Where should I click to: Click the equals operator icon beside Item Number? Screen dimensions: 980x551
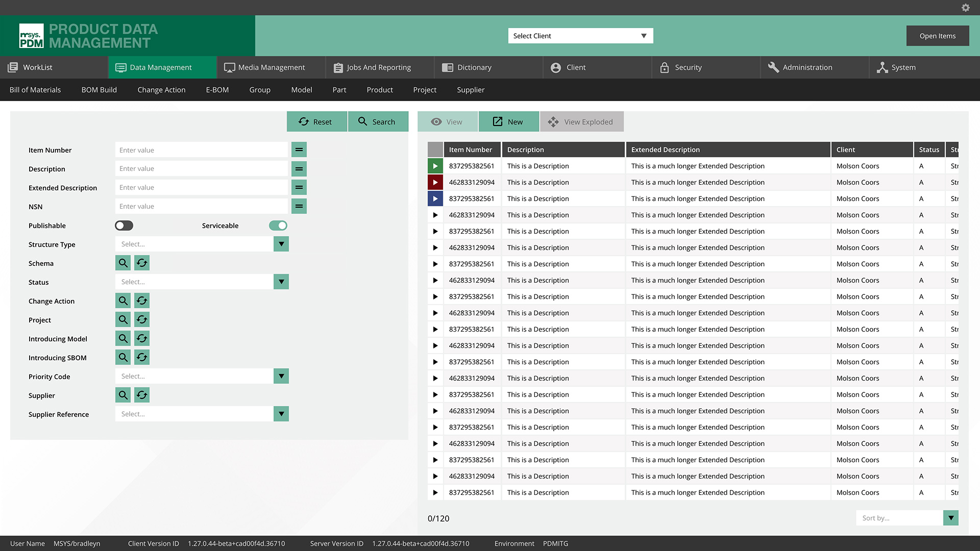[299, 150]
